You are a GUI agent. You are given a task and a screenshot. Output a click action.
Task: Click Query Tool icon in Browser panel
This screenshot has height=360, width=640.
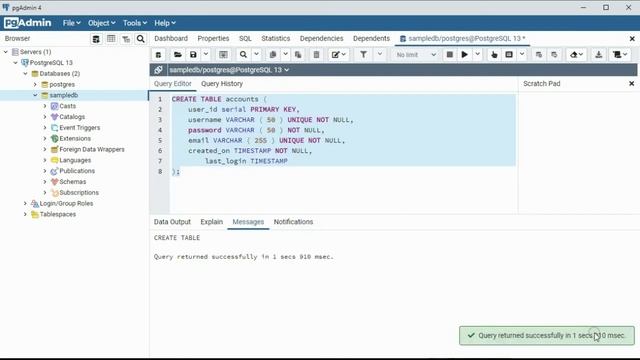tap(96, 39)
